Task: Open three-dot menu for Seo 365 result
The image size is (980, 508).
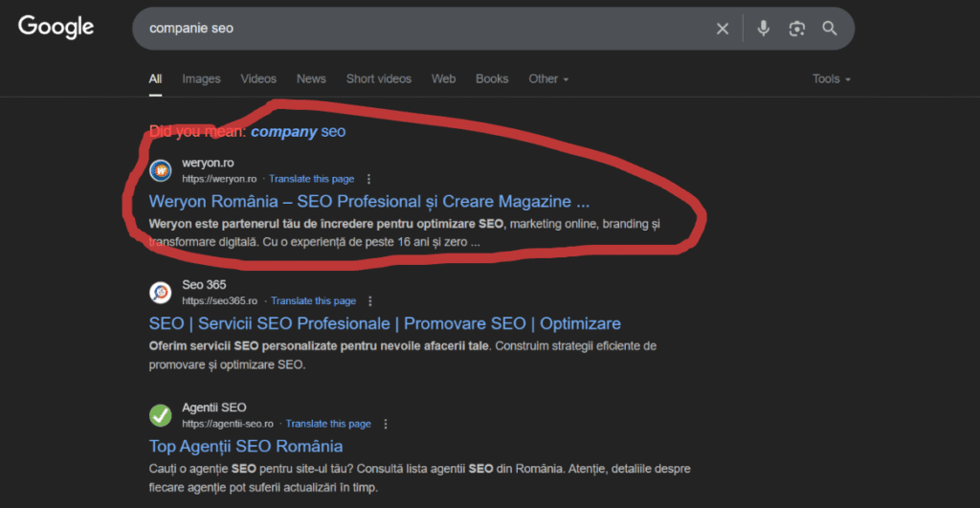Action: point(371,300)
